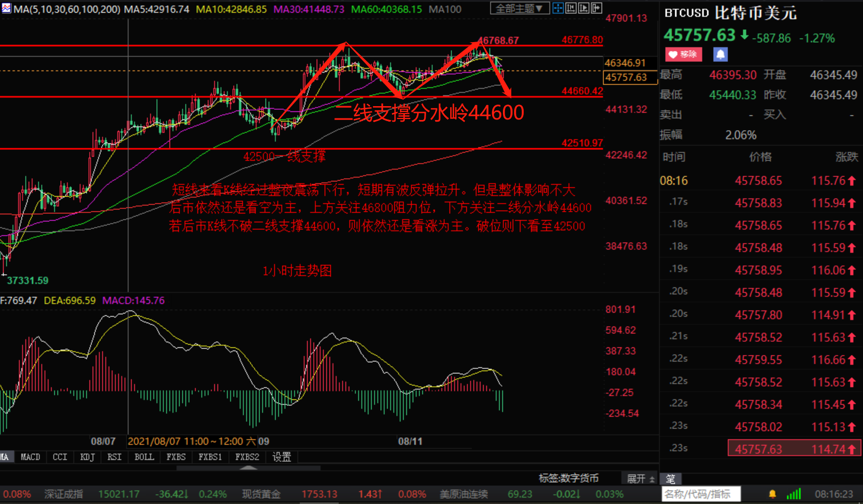Click the blue price alert bell icon
Viewport: 863px width, 504px height.
(x=720, y=54)
